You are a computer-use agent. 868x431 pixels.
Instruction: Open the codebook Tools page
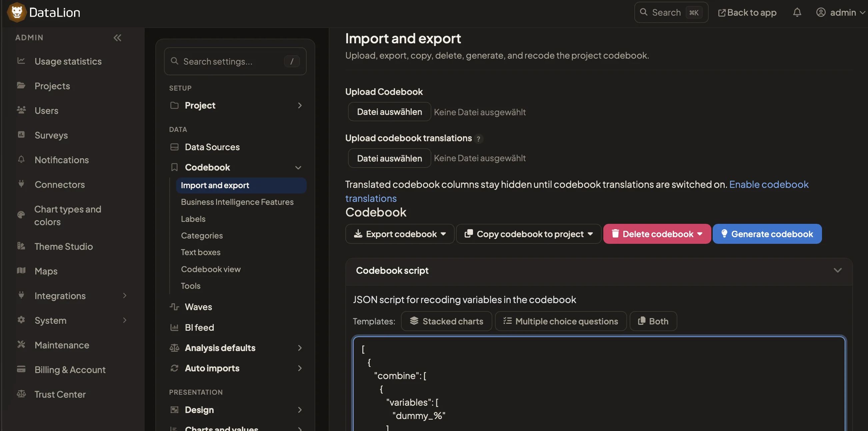click(190, 285)
